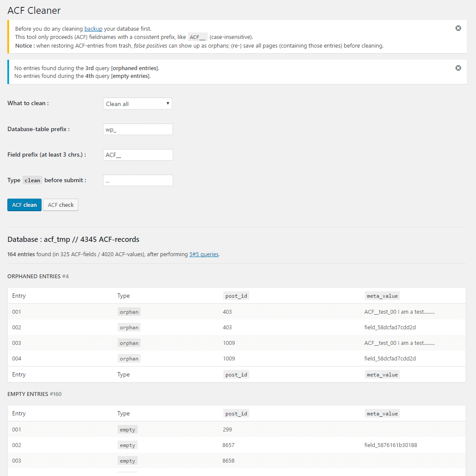Viewport: 476px width, 476px height.
Task: Click orphan entry 001 row number
Action: click(x=17, y=312)
